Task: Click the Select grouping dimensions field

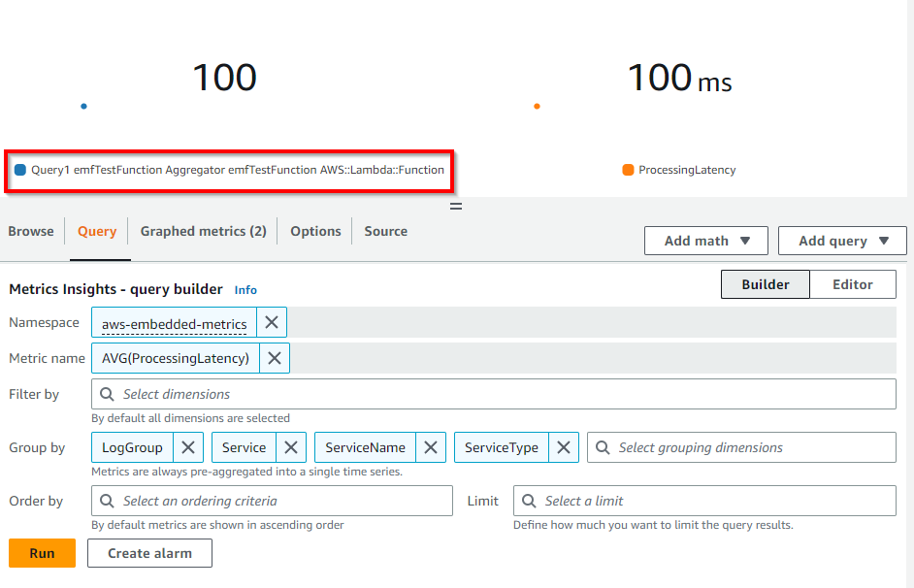Action: click(x=741, y=447)
